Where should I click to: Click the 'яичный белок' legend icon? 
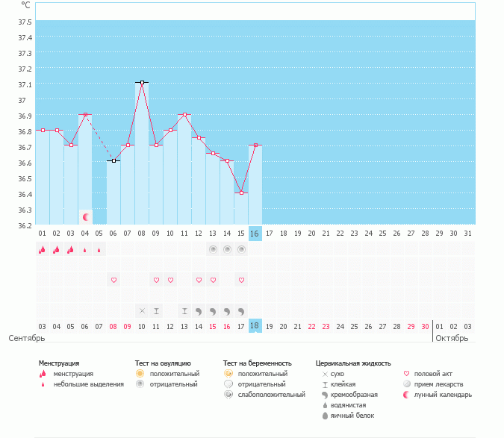[x=324, y=416]
